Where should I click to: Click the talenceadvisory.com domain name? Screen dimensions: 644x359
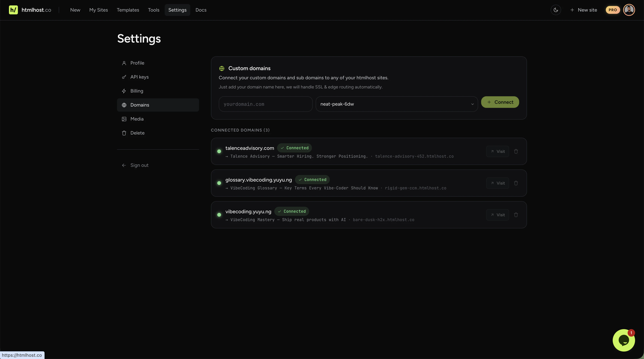tap(250, 148)
